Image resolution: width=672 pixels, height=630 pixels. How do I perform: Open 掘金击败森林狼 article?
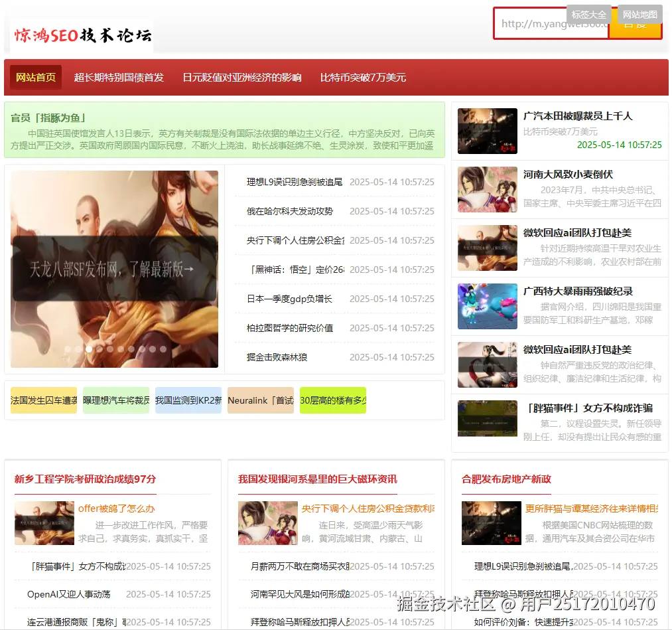277,356
